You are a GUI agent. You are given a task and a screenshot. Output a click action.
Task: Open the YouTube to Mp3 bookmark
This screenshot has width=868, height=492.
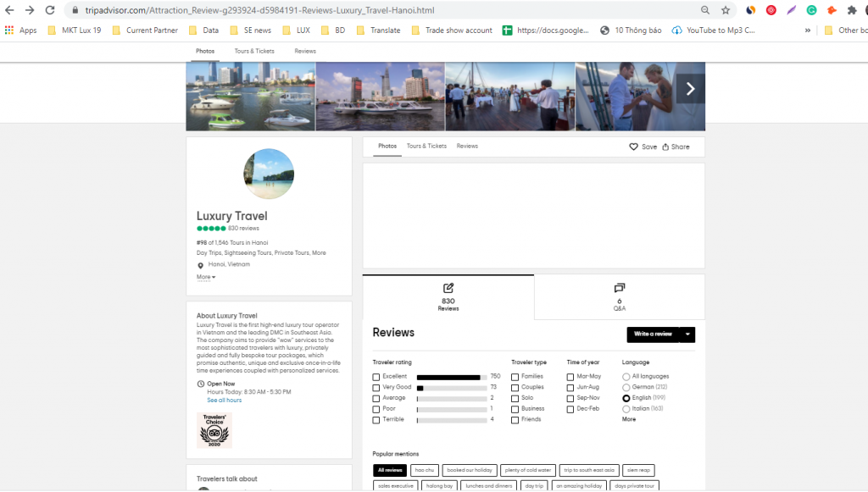pos(713,30)
